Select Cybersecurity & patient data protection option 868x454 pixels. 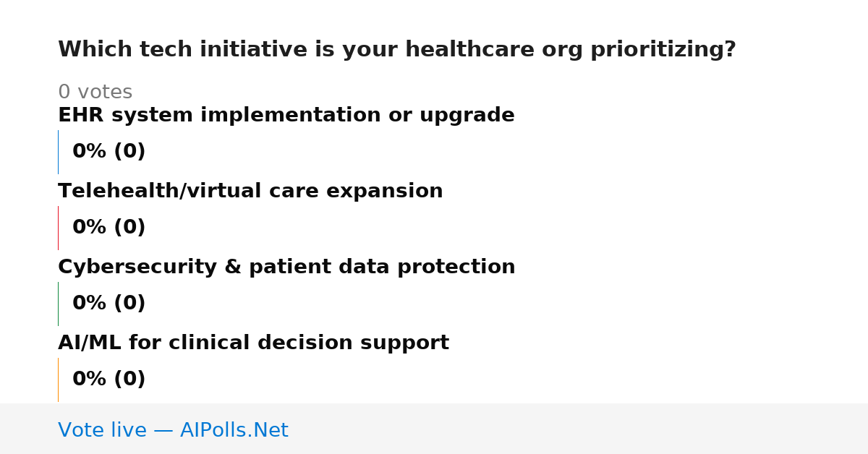[x=286, y=267]
